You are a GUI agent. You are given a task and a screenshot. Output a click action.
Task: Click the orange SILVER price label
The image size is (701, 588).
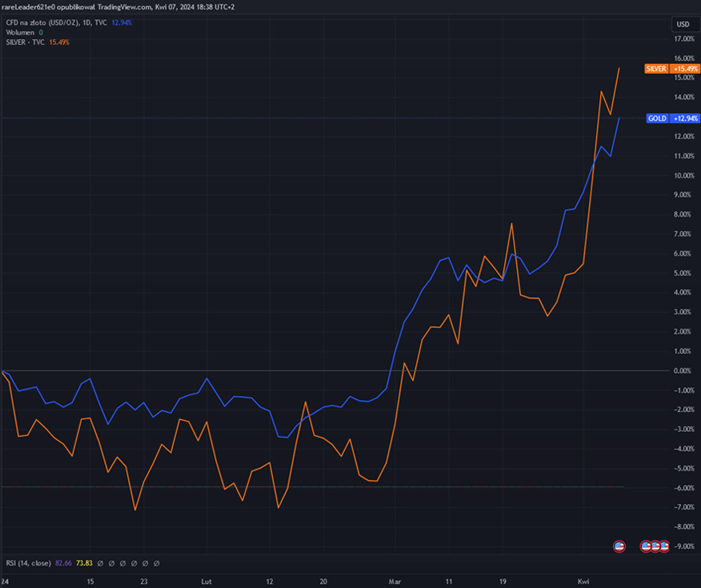coord(656,69)
